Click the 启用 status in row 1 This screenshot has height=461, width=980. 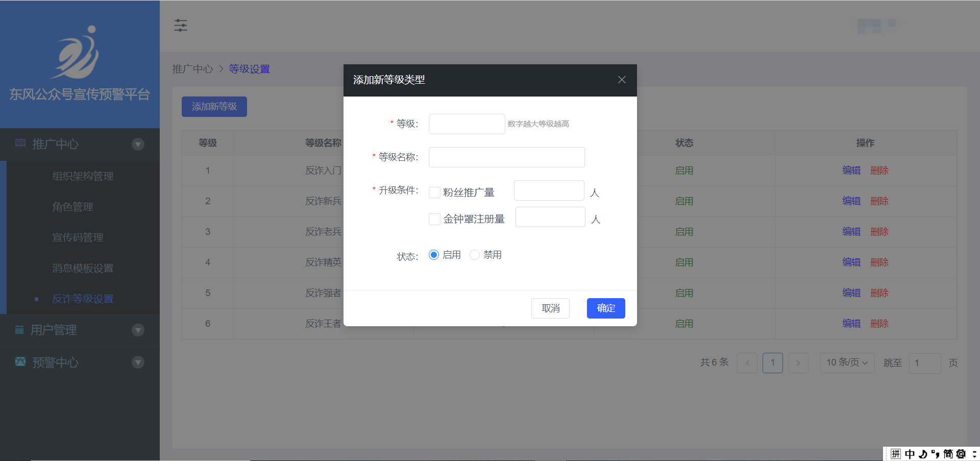click(x=684, y=171)
